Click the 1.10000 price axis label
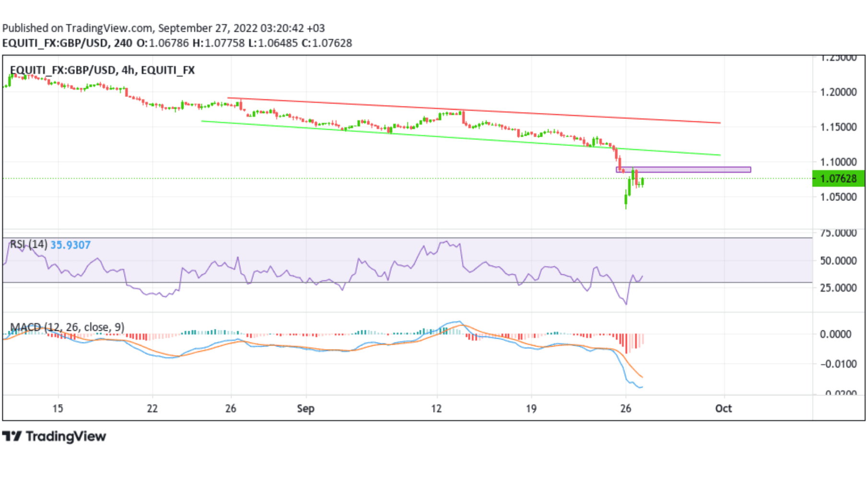 pos(838,162)
